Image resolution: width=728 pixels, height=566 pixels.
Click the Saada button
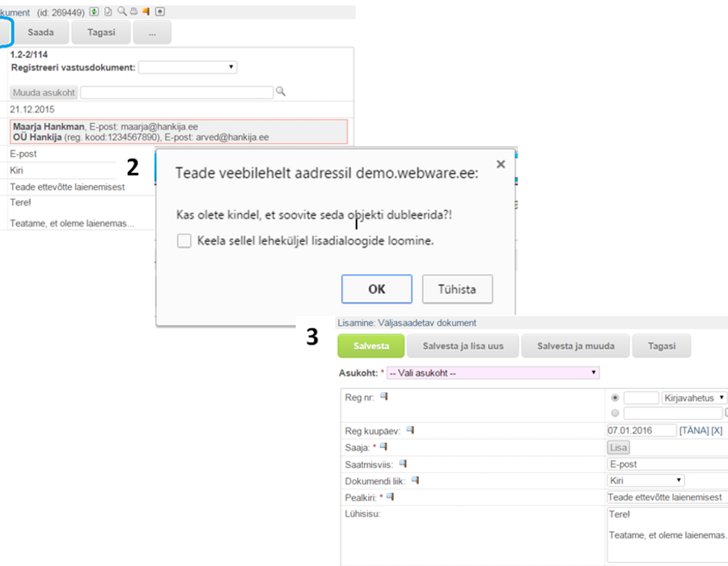[41, 32]
